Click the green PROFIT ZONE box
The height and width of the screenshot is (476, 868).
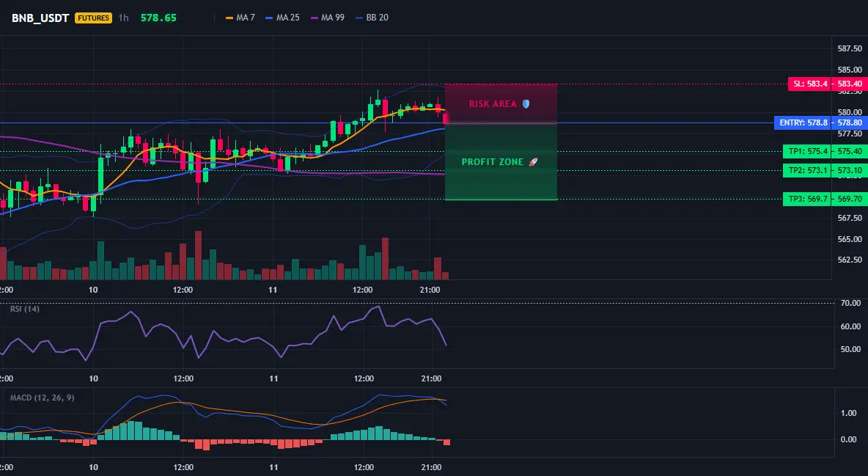501,161
